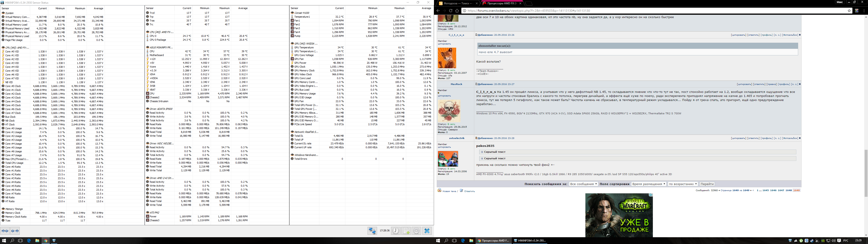Go to forum page 1648 link
The width and height of the screenshot is (868, 244).
click(788, 190)
